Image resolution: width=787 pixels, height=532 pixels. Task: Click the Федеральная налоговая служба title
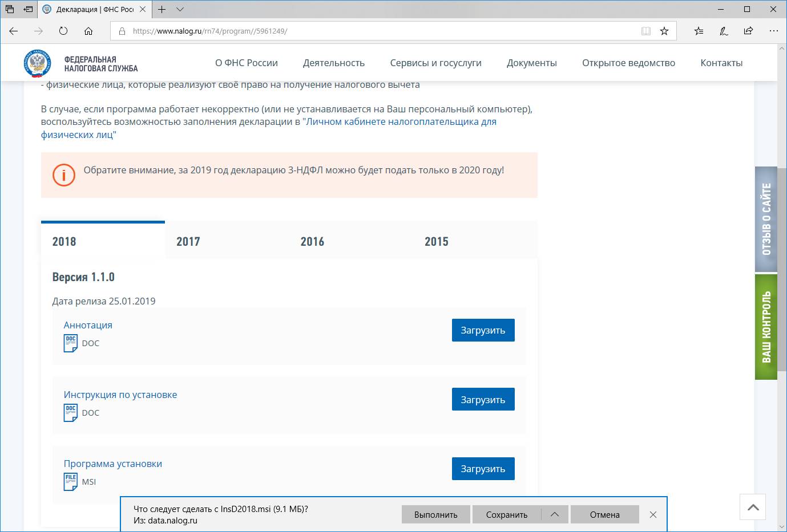pyautogui.click(x=101, y=64)
